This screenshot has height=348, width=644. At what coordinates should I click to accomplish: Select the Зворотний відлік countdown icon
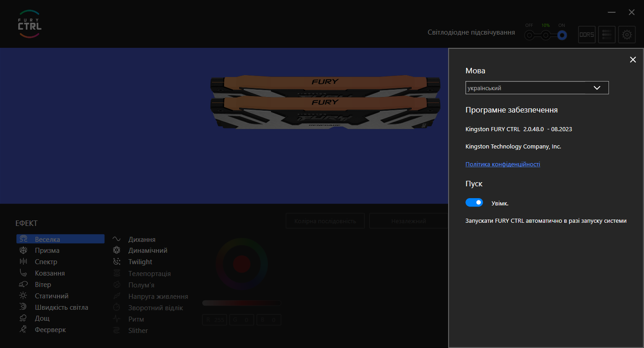click(117, 308)
